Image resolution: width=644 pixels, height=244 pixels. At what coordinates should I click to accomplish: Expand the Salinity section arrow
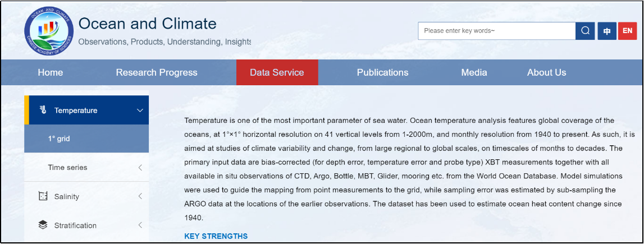pos(140,196)
